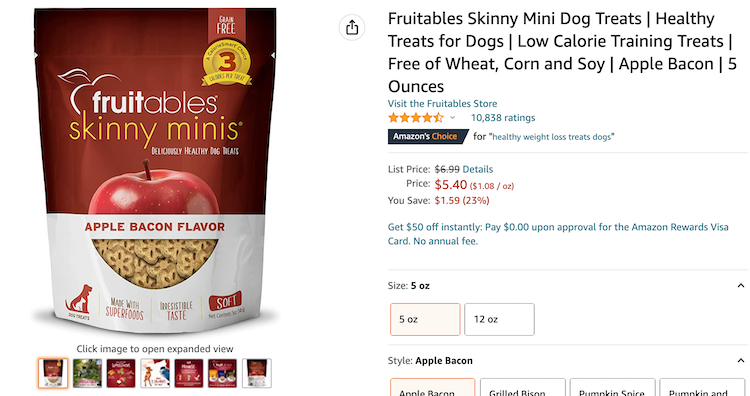Select the first product thumbnail
The image size is (750, 396).
(53, 373)
